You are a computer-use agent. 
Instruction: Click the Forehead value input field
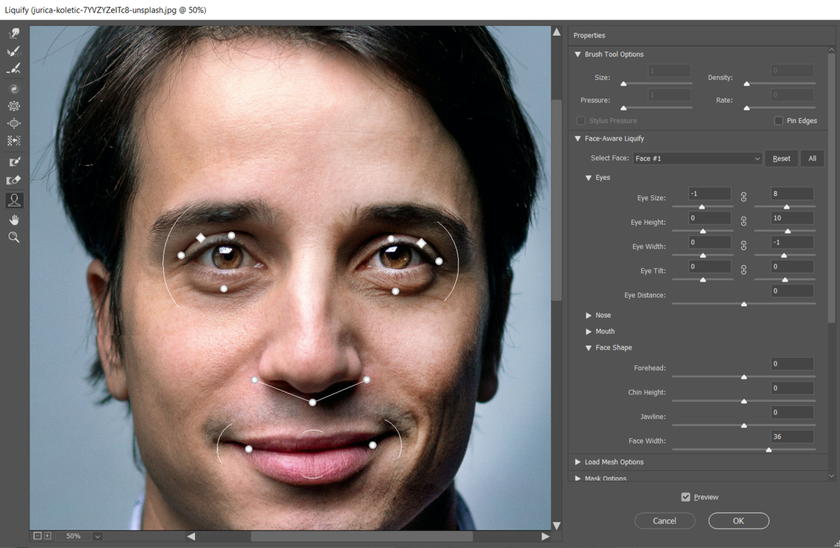coord(791,364)
